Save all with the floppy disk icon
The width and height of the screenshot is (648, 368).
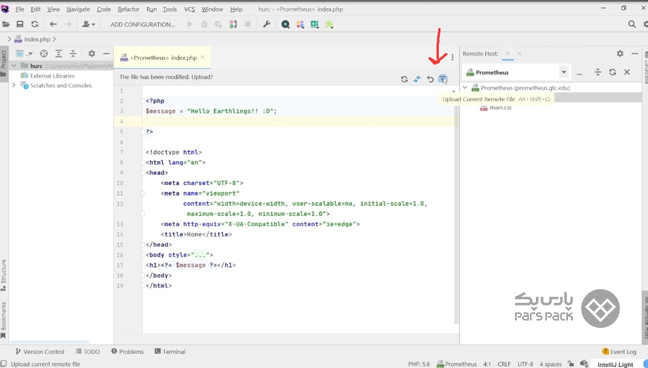[x=20, y=24]
